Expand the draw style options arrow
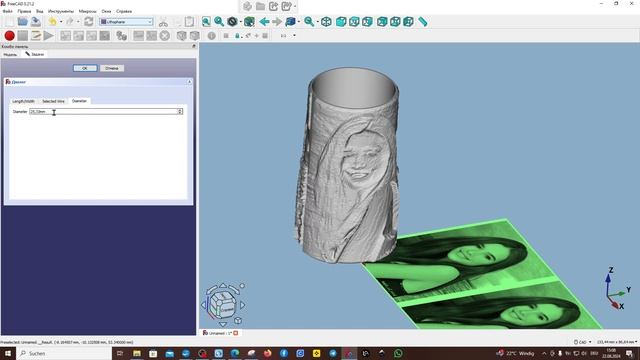640x360 pixels. pyautogui.click(x=241, y=22)
